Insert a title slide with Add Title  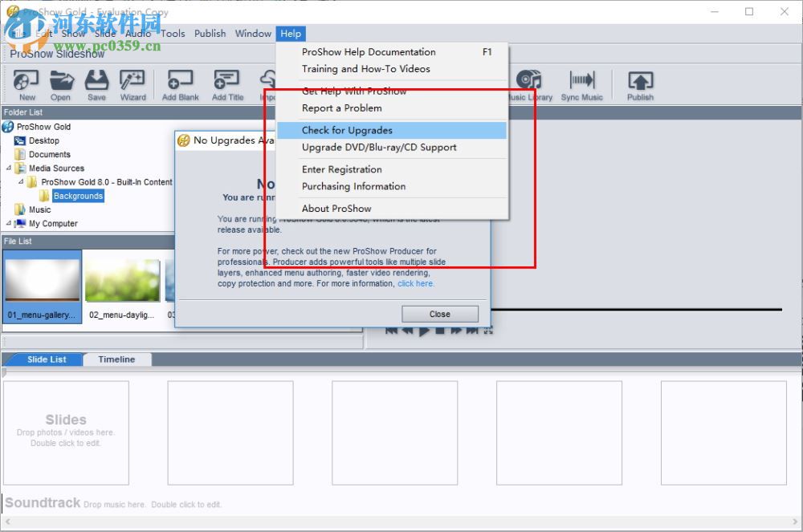tap(227, 85)
